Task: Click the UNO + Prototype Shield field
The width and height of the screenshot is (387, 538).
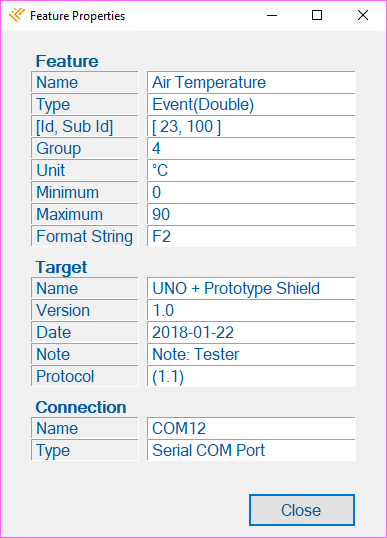Action: point(251,288)
